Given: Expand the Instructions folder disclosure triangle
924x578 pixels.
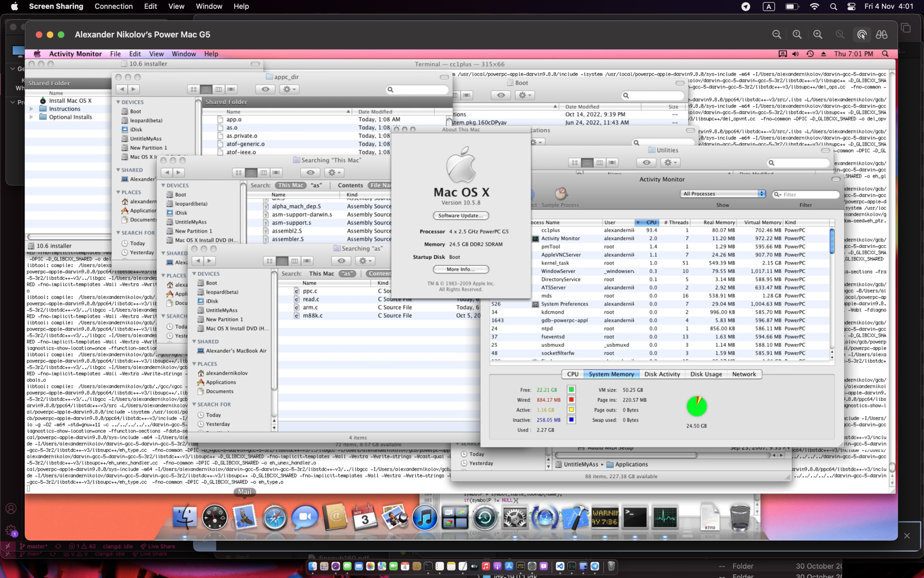Looking at the screenshot, I should click(x=31, y=109).
